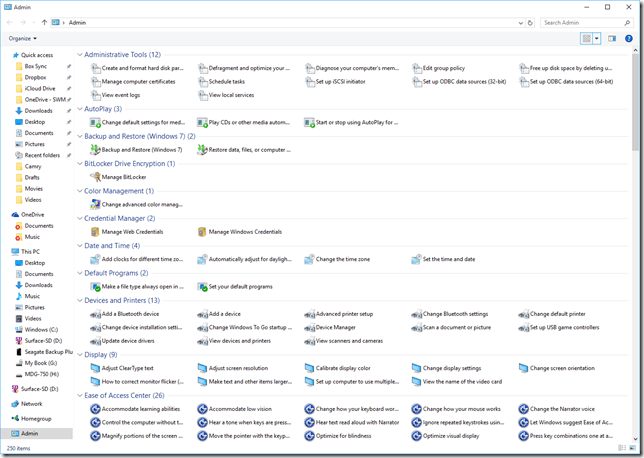Open Add a Bluetooth device

click(x=130, y=314)
